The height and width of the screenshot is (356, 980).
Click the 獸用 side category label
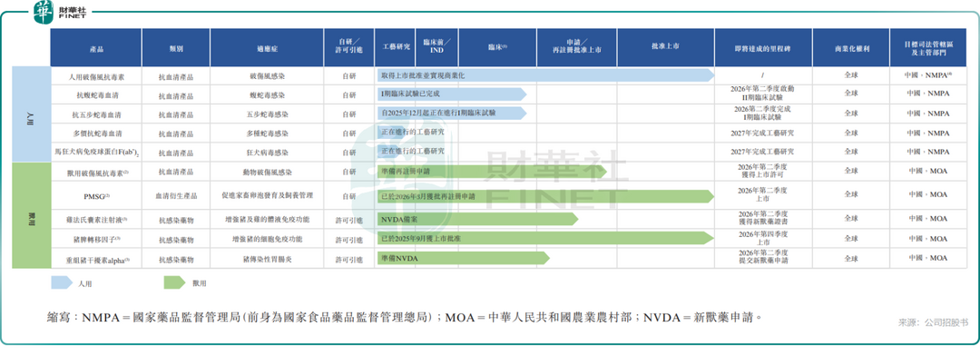[x=32, y=216]
